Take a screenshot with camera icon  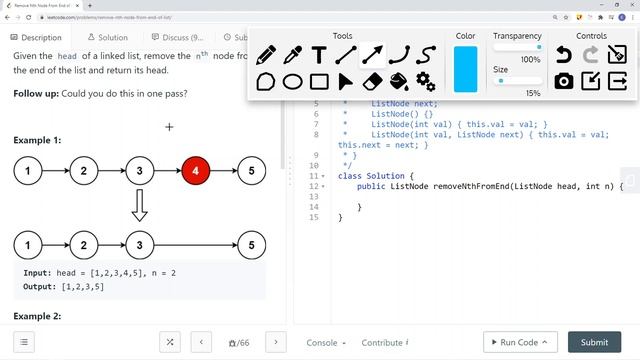(x=564, y=82)
